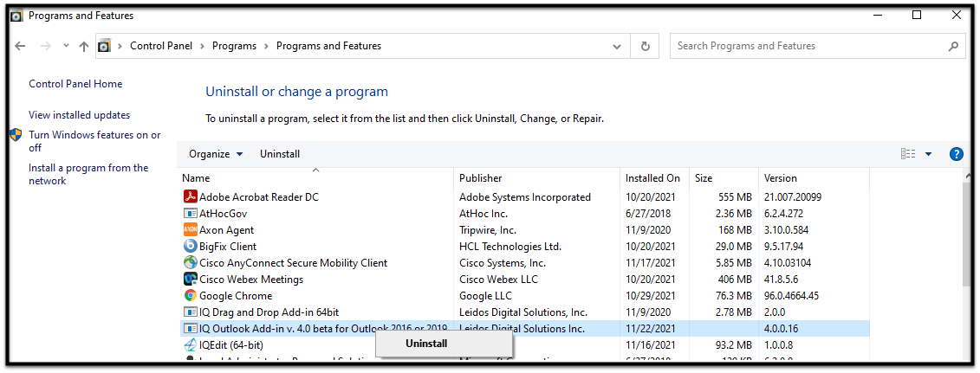Click the Cisco AnyConnect globe icon
Viewport: 980px width, 373px height.
coord(190,262)
